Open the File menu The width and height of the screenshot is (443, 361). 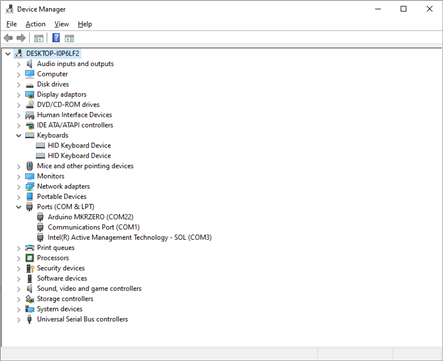pos(11,24)
